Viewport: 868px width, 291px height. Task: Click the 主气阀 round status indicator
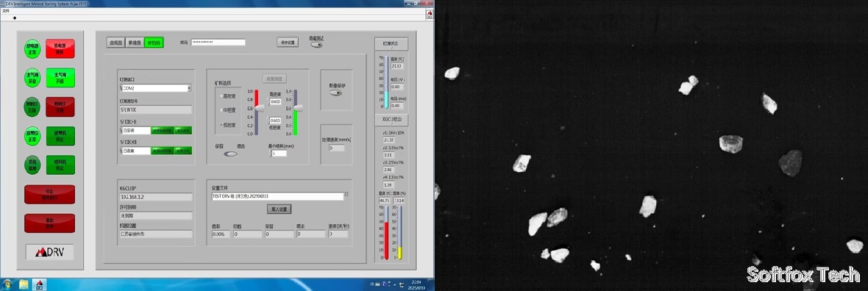(32, 77)
